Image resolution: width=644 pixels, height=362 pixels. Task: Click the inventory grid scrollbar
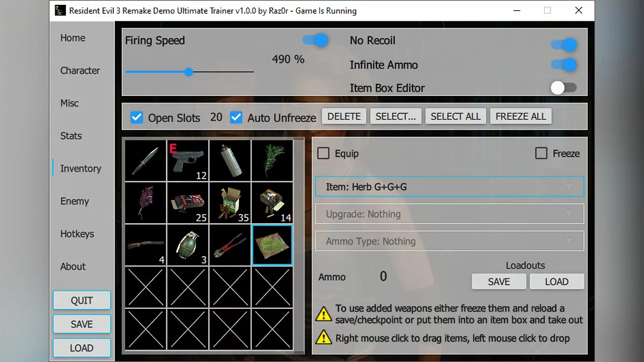click(300, 245)
